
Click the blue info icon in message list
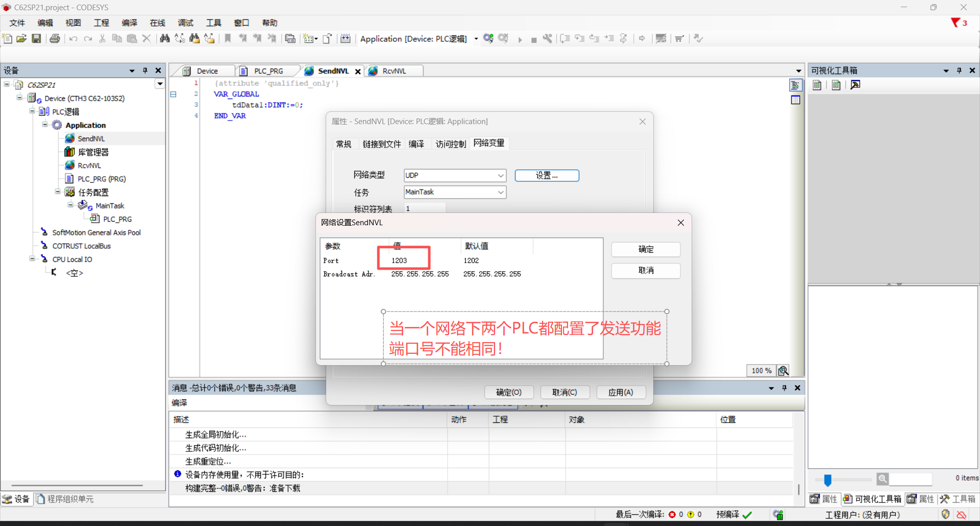[x=178, y=474]
